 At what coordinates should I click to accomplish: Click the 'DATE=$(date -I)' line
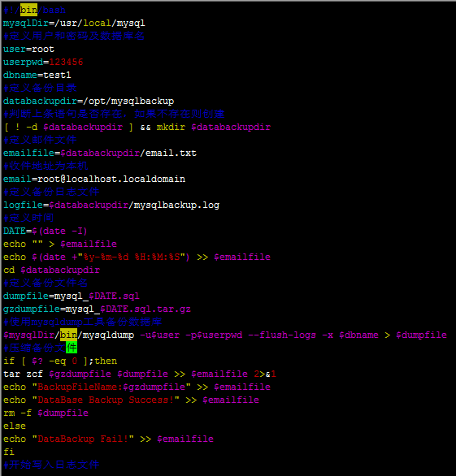[46, 231]
